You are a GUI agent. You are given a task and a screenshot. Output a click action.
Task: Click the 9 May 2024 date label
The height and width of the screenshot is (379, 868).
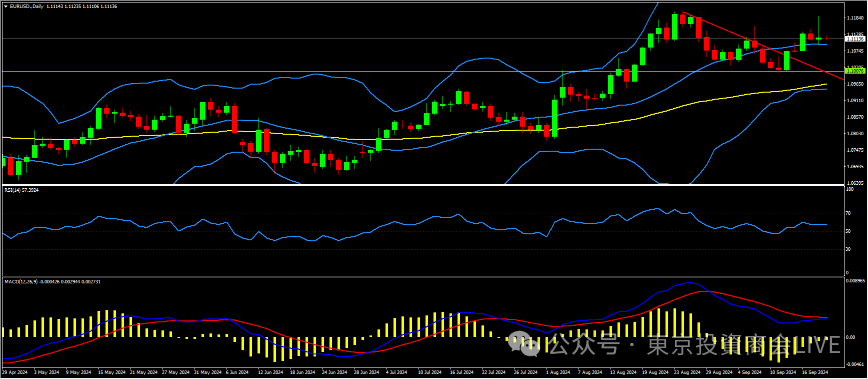tap(78, 372)
